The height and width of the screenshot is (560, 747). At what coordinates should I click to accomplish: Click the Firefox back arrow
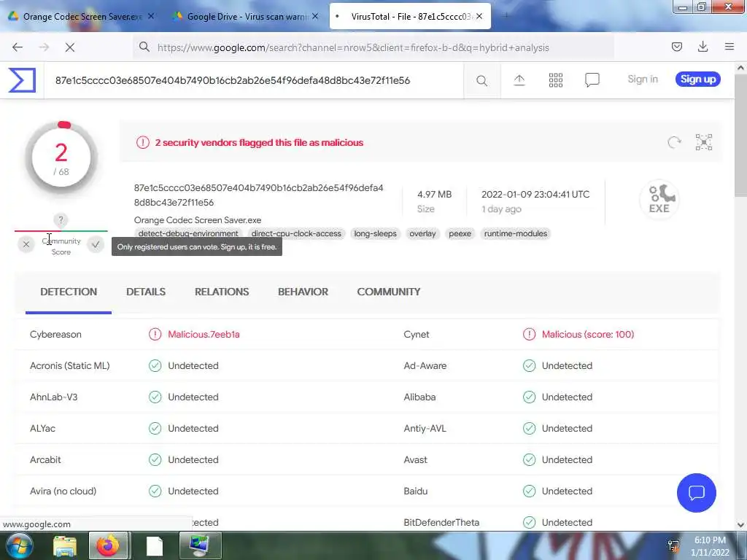pos(18,47)
